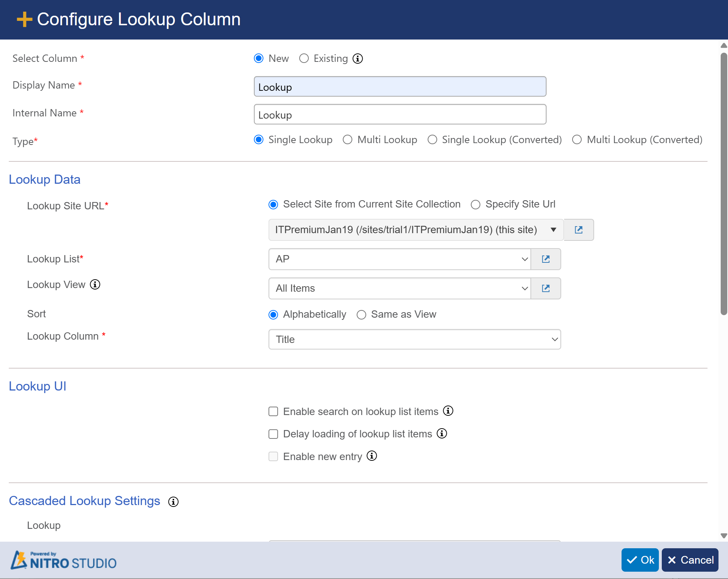Viewport: 728px width, 579px height.
Task: Enable search on lookup list items
Action: [273, 411]
